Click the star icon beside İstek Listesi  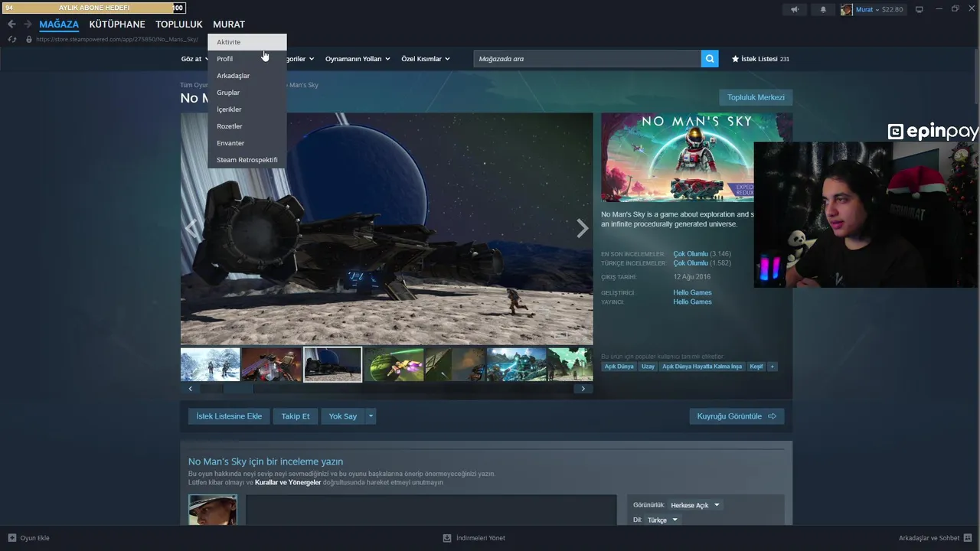735,59
